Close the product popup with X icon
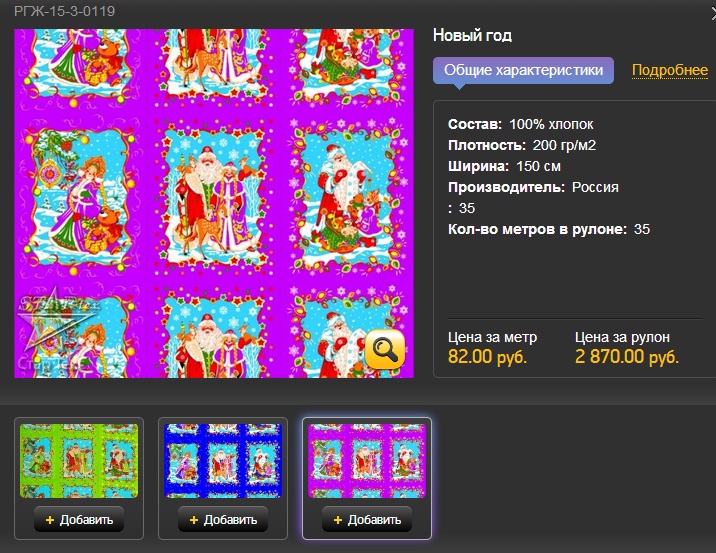 click(713, 13)
